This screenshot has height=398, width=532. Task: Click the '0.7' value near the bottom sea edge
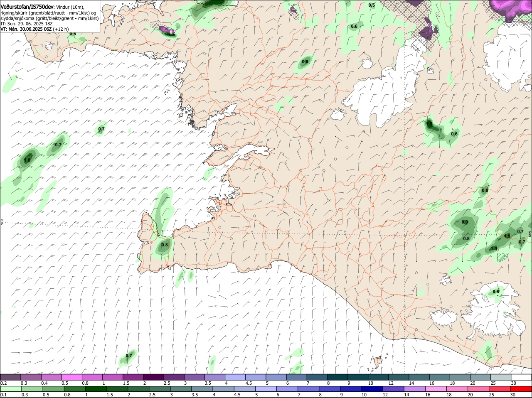tap(129, 356)
